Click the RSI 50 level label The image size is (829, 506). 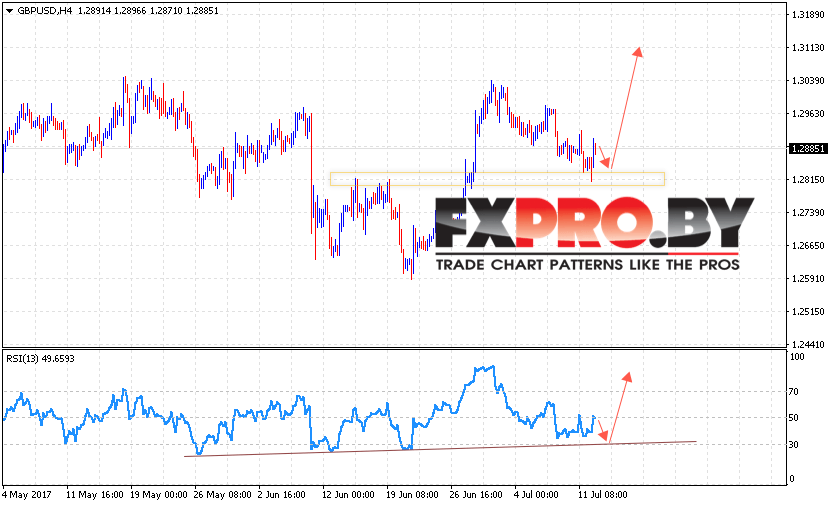tap(794, 418)
